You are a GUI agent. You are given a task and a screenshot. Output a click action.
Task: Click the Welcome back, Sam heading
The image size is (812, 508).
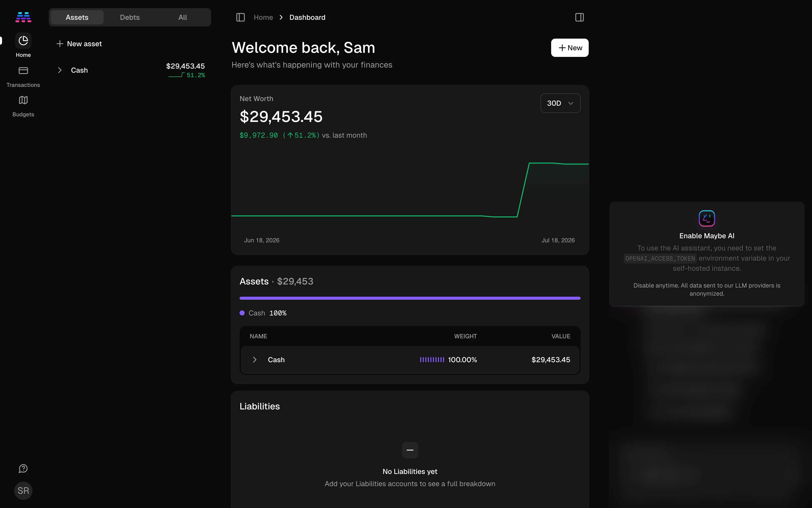click(303, 48)
